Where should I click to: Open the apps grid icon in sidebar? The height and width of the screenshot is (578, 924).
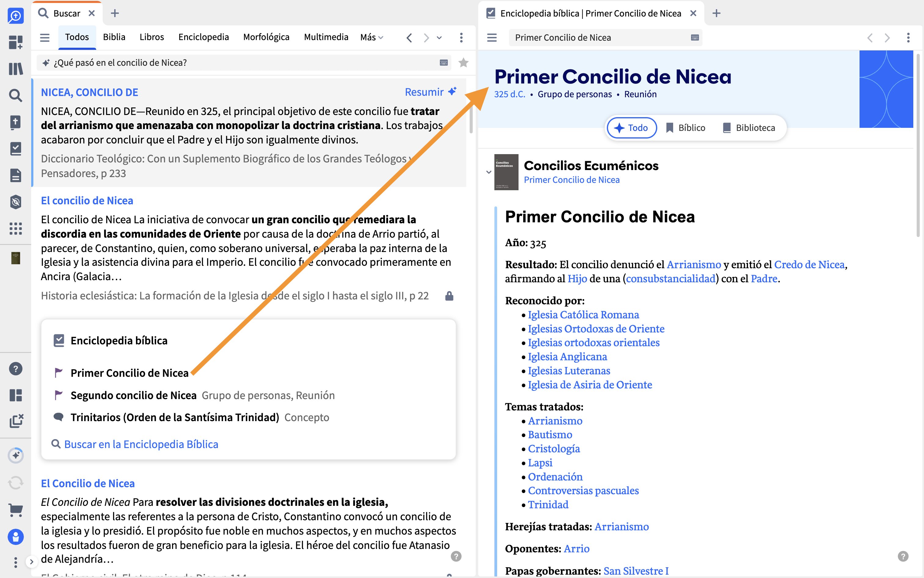tap(16, 229)
